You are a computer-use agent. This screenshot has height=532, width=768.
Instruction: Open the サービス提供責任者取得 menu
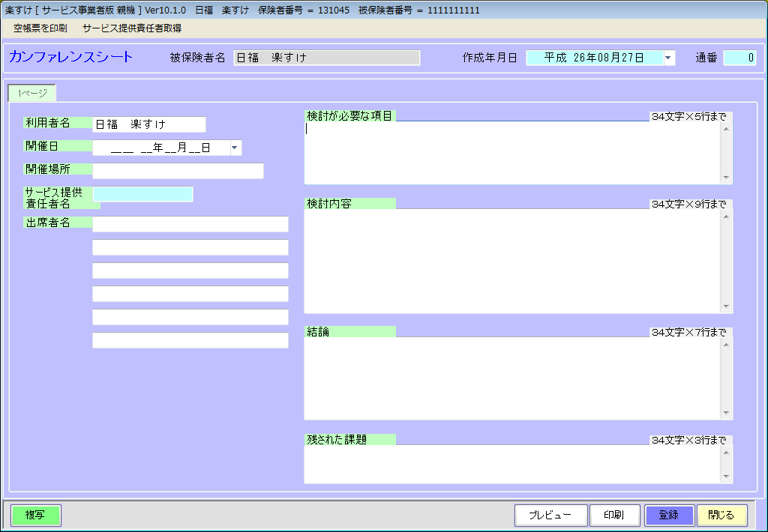pyautogui.click(x=132, y=28)
